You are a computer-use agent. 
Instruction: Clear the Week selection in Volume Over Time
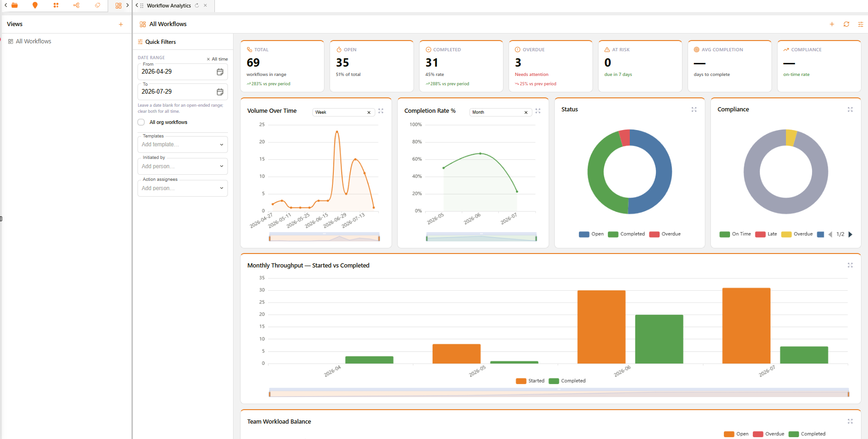pyautogui.click(x=369, y=112)
